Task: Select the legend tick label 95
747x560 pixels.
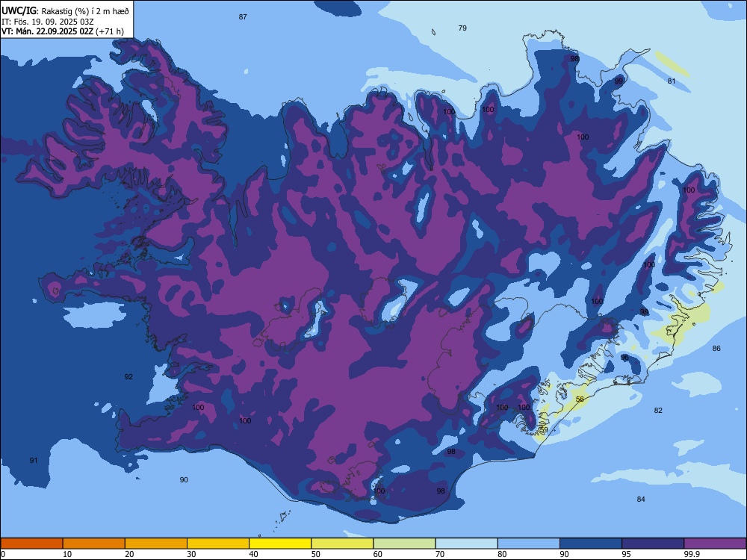Action: 627,554
